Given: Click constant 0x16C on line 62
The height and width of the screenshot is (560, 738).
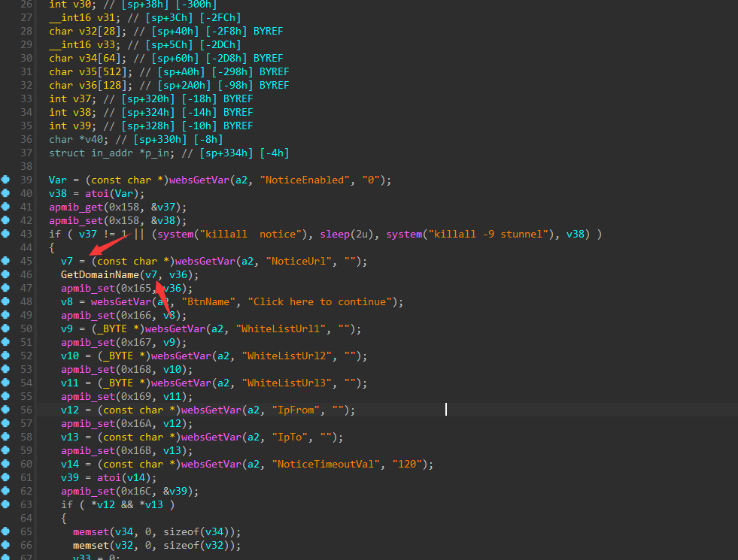Looking at the screenshot, I should [x=136, y=492].
